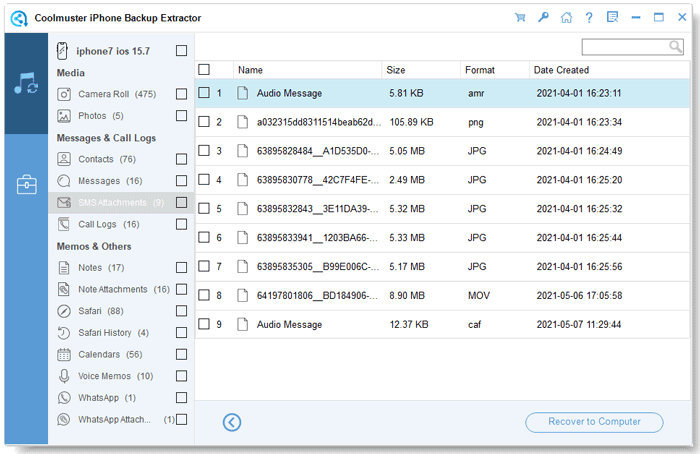Sort by the Name column header
700x454 pixels.
tap(250, 70)
